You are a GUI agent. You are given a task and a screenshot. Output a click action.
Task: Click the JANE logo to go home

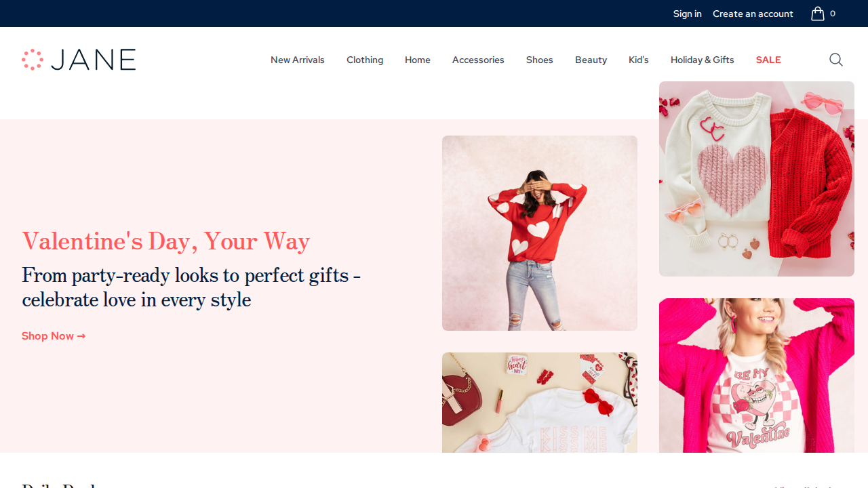[79, 60]
